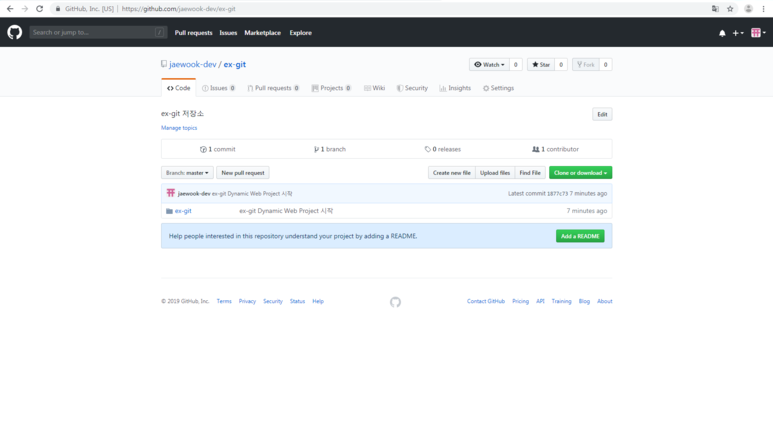The image size is (773, 448).
Task: Focus the 'Search or jump to' field
Action: click(98, 33)
